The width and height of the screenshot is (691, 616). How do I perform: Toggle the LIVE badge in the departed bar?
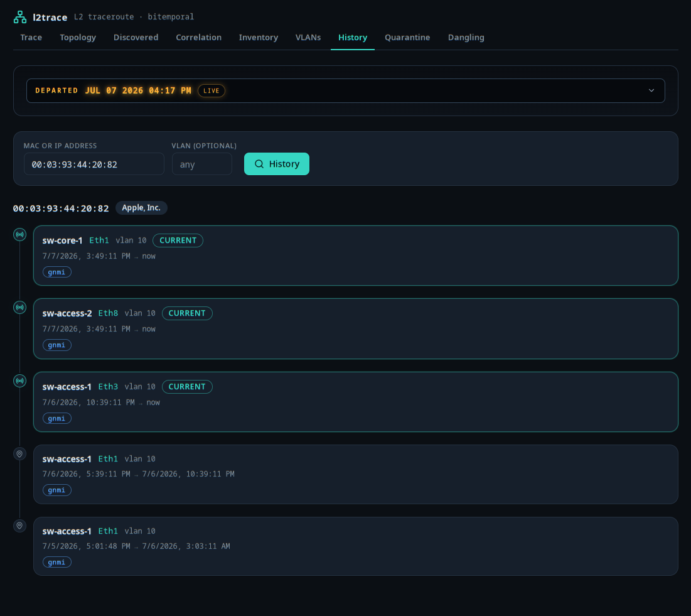point(212,91)
